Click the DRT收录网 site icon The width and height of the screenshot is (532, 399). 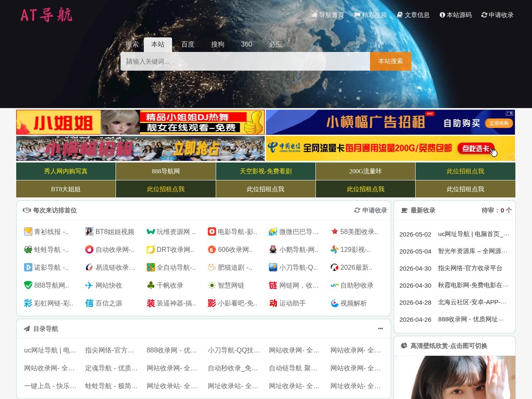pyautogui.click(x=151, y=249)
